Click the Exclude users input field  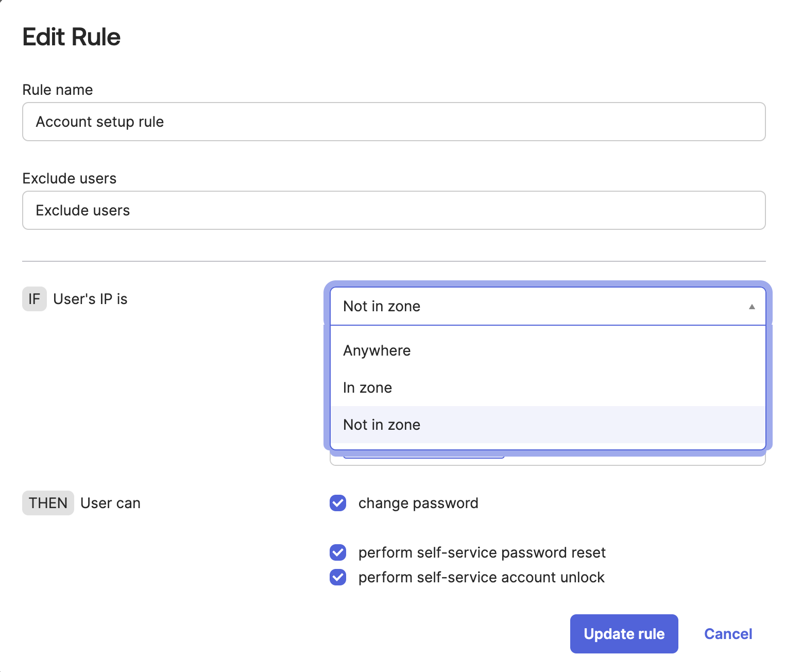[x=394, y=210]
